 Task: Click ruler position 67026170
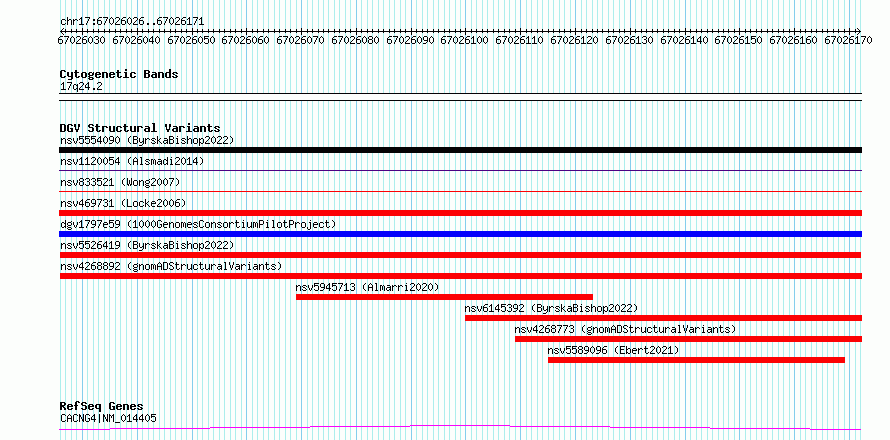[848, 40]
